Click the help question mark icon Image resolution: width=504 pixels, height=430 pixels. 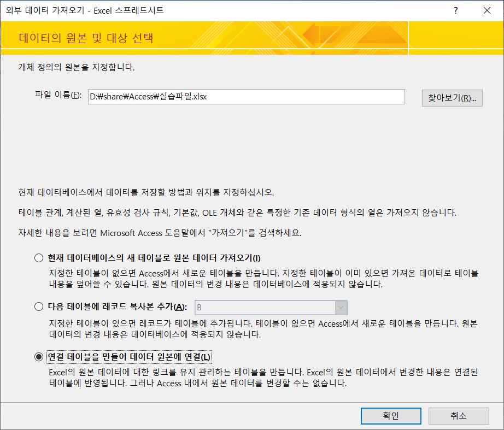[455, 10]
